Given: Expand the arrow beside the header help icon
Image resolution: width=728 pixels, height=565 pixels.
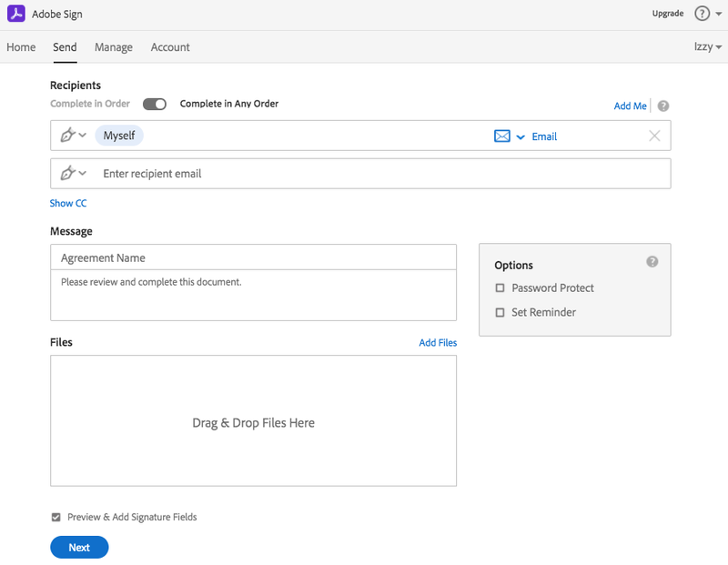Looking at the screenshot, I should pyautogui.click(x=718, y=14).
